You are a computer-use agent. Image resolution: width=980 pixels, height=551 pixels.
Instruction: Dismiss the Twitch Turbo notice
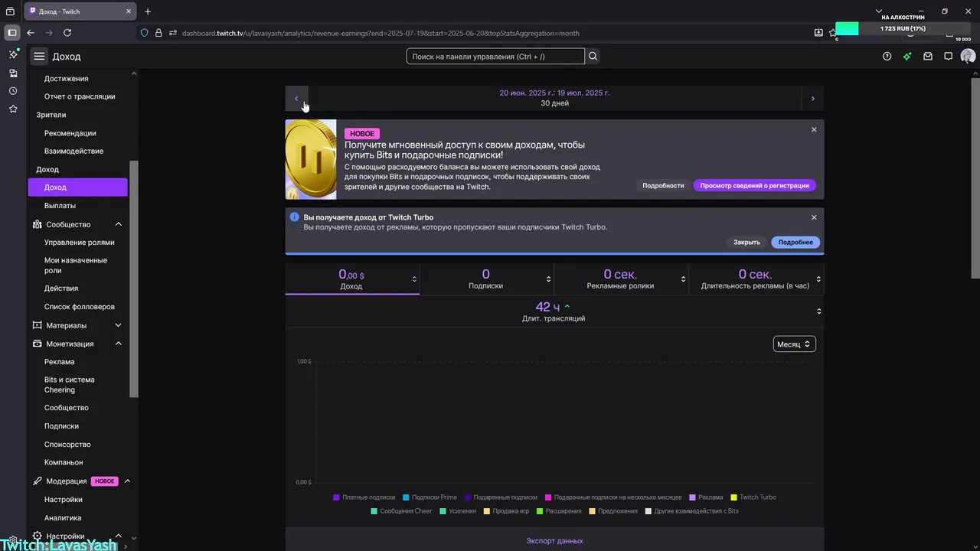(814, 217)
